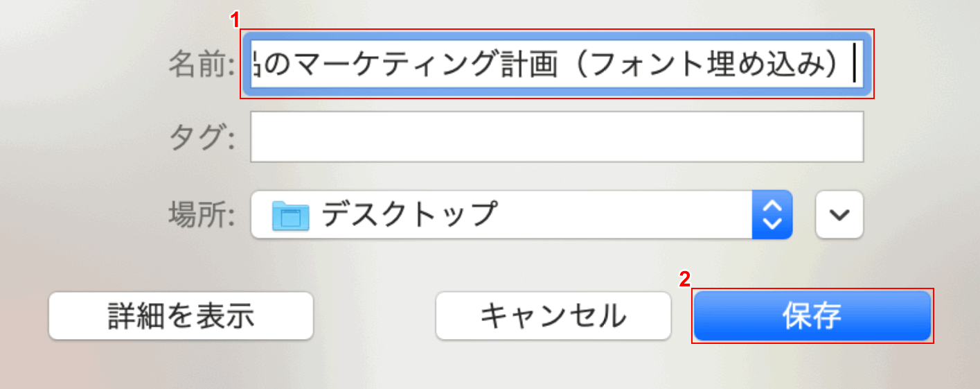Click the 場所: label
Image resolution: width=980 pixels, height=389 pixels.
click(x=202, y=215)
